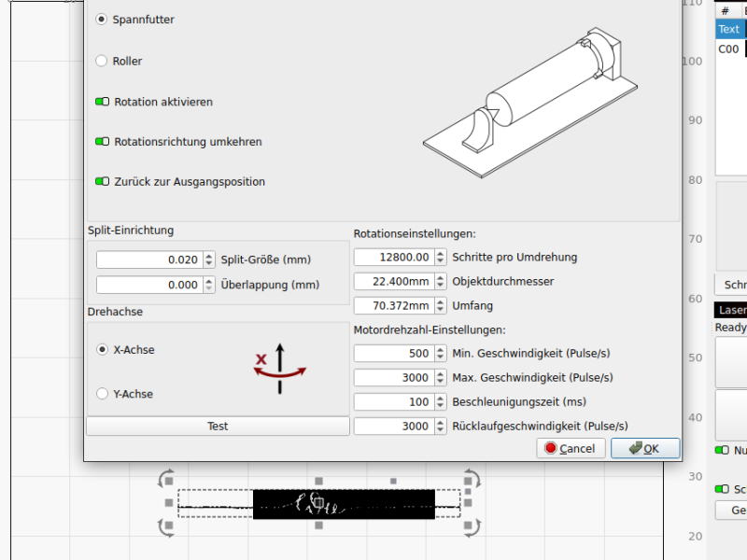This screenshot has height=560, width=747.
Task: Click the Max. Geschwindigkeit field
Action: pyautogui.click(x=394, y=378)
